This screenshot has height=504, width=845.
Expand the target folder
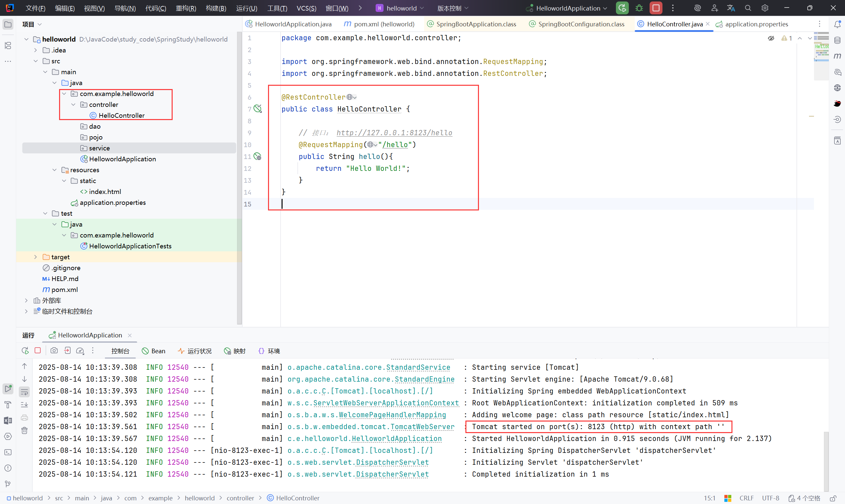[x=35, y=257]
